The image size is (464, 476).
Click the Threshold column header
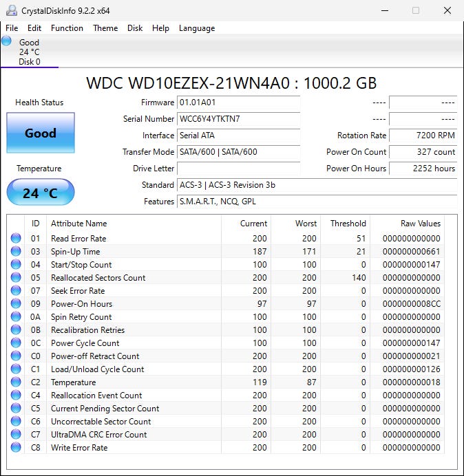point(345,224)
